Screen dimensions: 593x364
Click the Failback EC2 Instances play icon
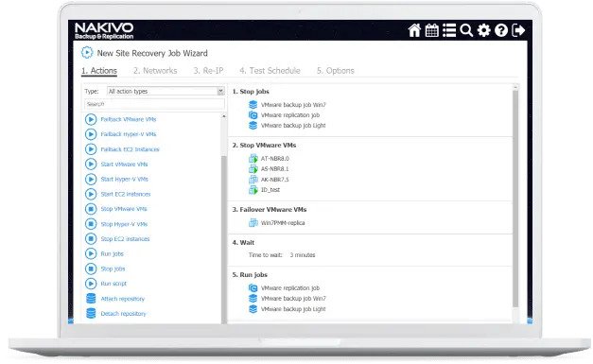[91, 149]
